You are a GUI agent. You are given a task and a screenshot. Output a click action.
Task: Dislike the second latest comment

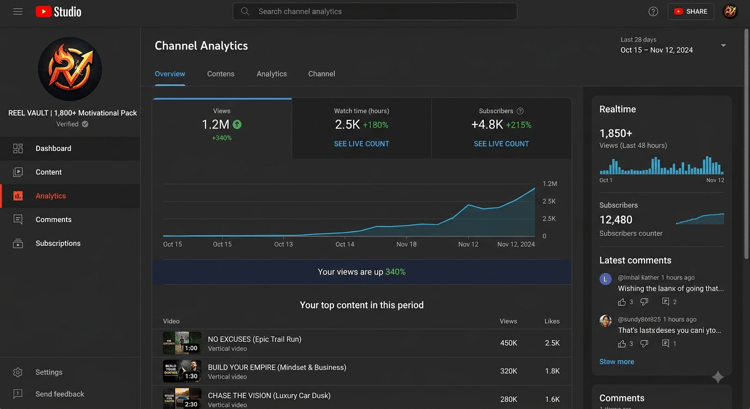(644, 343)
